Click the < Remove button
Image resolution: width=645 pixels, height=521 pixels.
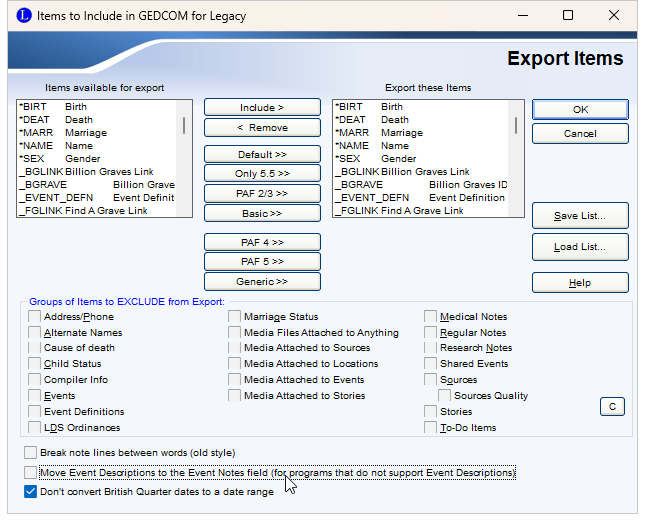tap(262, 127)
